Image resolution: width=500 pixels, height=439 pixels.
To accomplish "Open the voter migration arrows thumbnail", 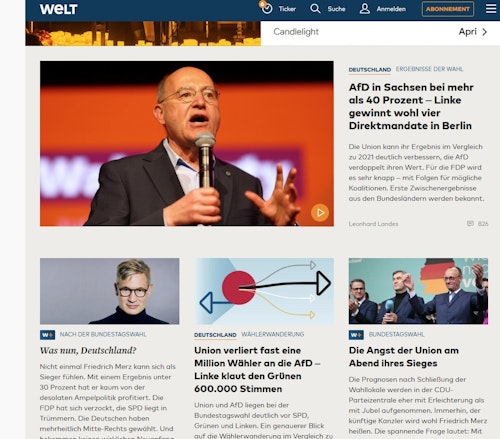I will coord(264,291).
